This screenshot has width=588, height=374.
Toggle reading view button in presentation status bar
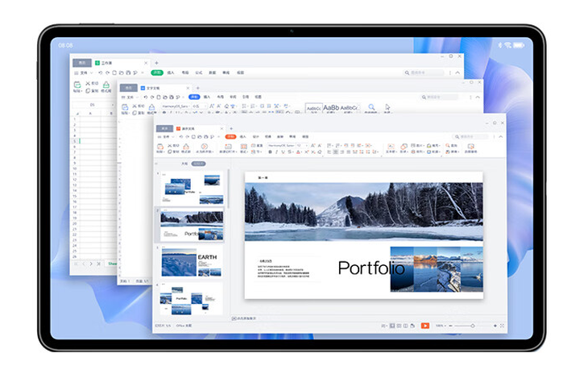(x=405, y=326)
